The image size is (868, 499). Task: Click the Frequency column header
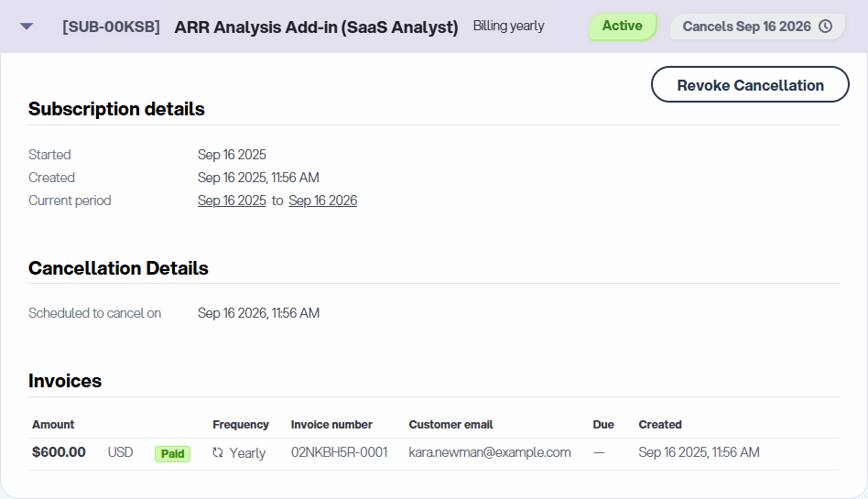pyautogui.click(x=241, y=425)
